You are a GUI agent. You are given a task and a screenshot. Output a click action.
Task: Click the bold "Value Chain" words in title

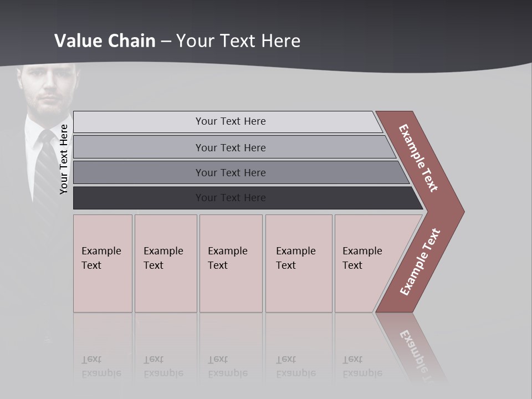tap(105, 41)
